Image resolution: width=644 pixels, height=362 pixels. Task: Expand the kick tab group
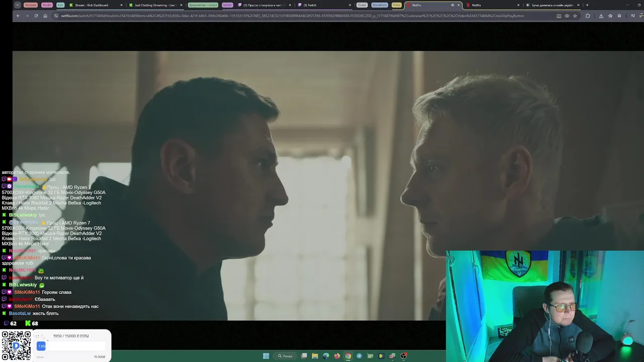[x=60, y=5]
